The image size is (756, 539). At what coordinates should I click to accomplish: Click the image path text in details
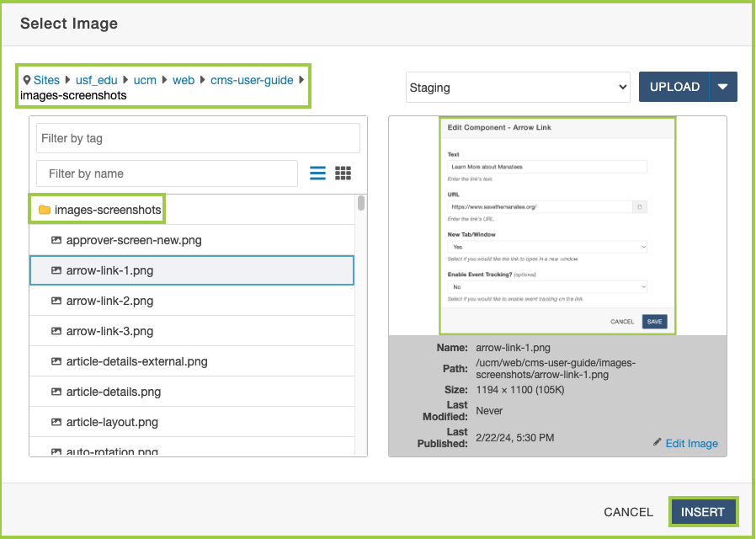556,369
